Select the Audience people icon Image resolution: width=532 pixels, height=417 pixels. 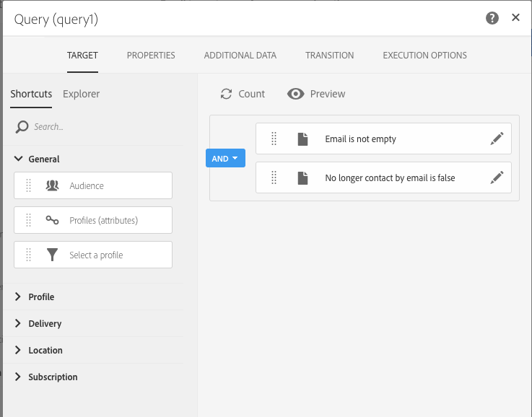click(x=52, y=185)
